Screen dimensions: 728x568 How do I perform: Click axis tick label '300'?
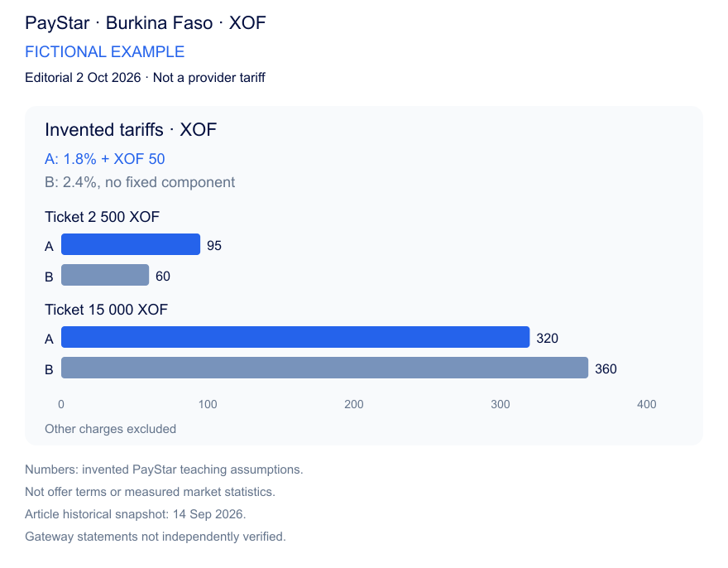[500, 404]
